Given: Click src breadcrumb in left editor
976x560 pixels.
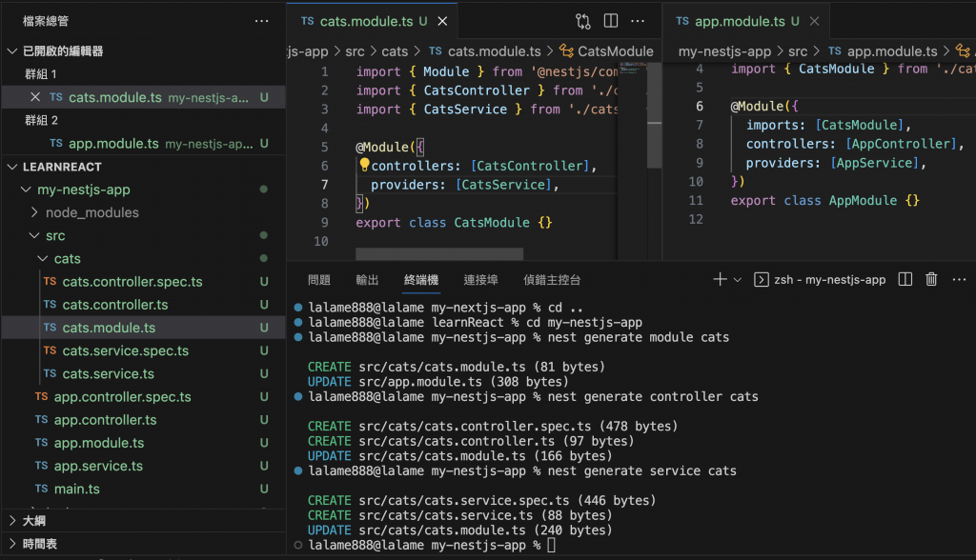Looking at the screenshot, I should [x=355, y=51].
